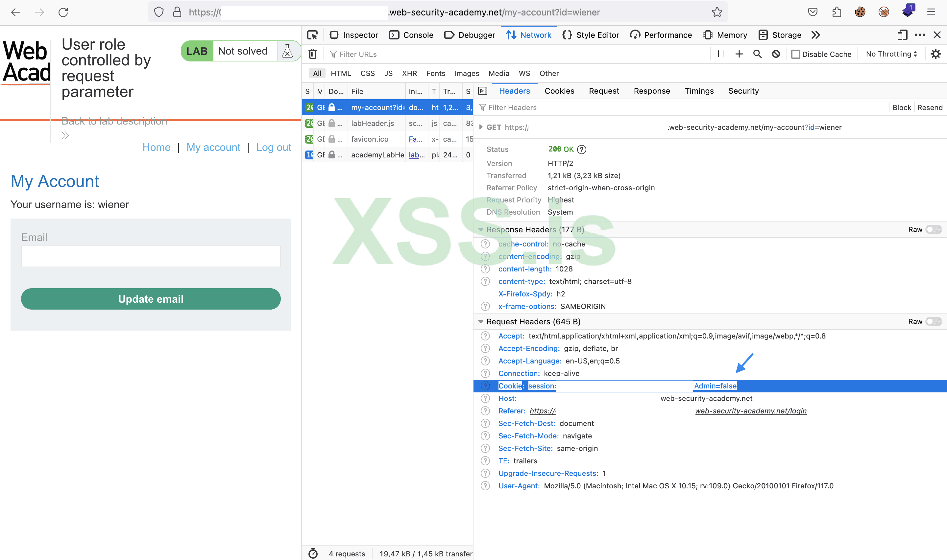Viewport: 947px width, 560px height.
Task: Click the element picker icon
Action: tap(312, 35)
